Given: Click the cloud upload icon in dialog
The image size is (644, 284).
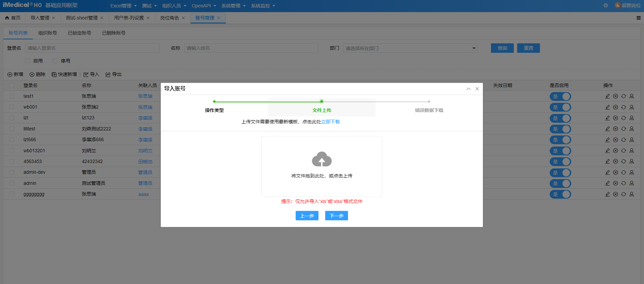Looking at the screenshot, I should tap(321, 159).
